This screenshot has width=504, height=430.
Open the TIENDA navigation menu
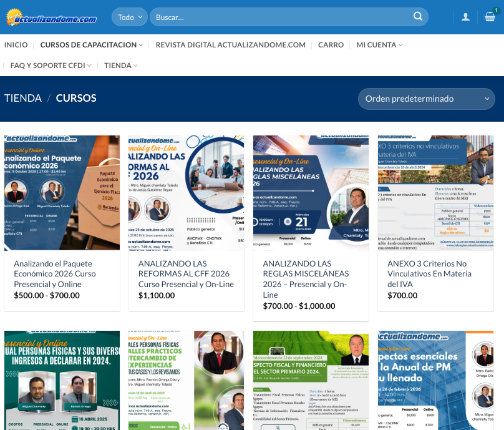click(x=118, y=66)
